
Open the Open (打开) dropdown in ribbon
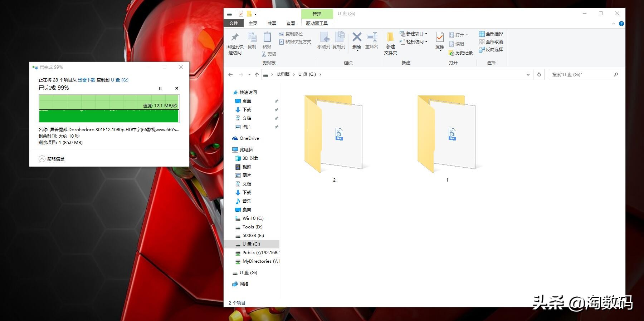coord(459,35)
